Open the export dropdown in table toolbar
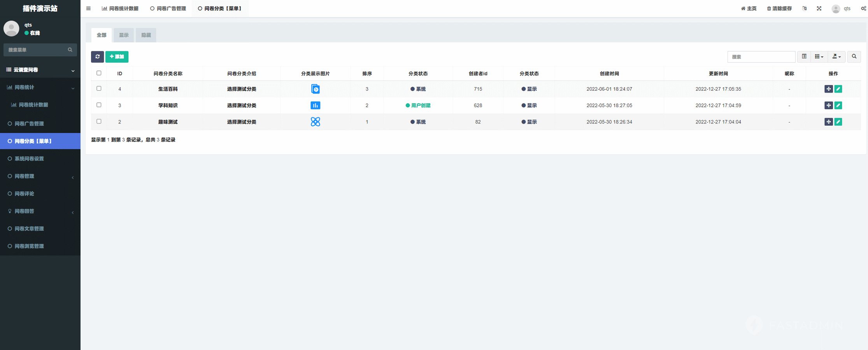 (836, 57)
